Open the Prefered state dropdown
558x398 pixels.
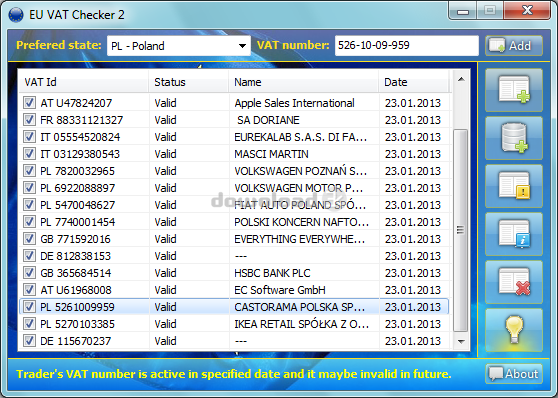coord(179,46)
